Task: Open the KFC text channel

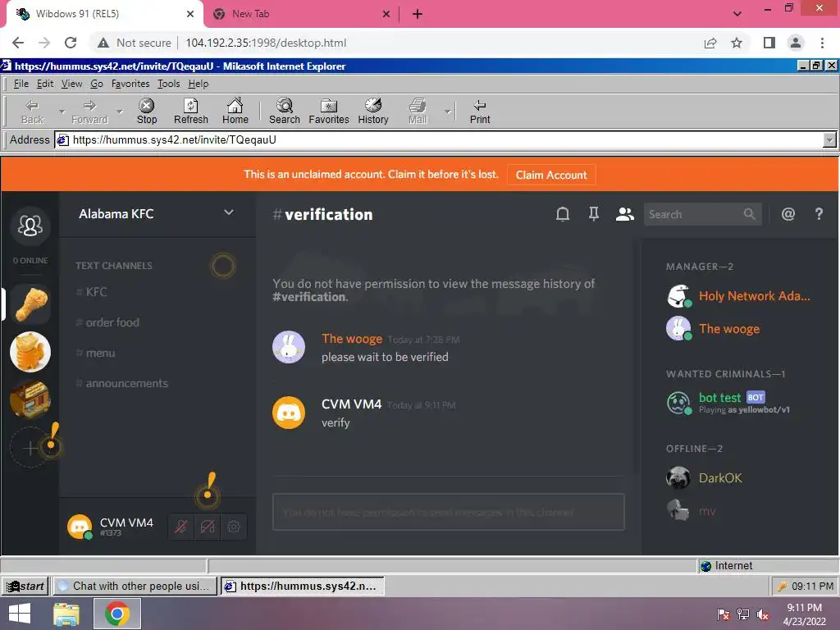Action: (x=97, y=292)
